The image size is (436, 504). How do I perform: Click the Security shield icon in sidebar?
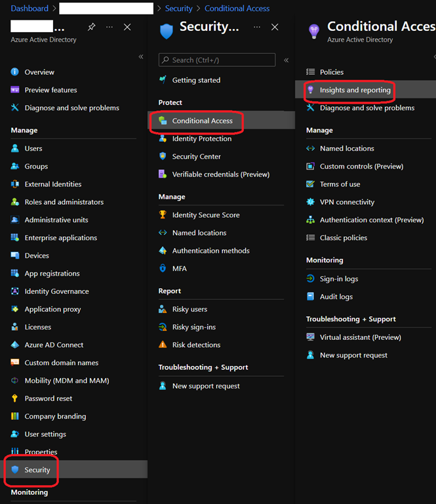click(x=15, y=470)
